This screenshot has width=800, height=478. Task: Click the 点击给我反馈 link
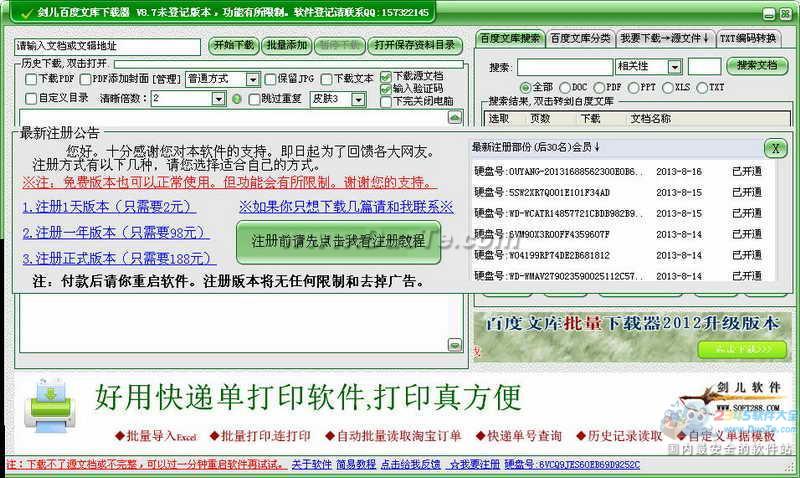pos(411,465)
